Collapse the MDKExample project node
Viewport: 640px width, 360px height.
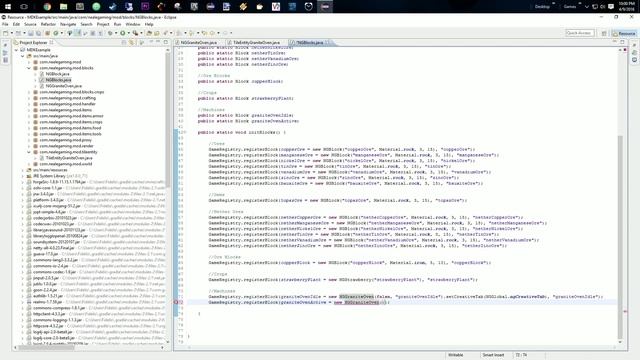tap(16, 50)
